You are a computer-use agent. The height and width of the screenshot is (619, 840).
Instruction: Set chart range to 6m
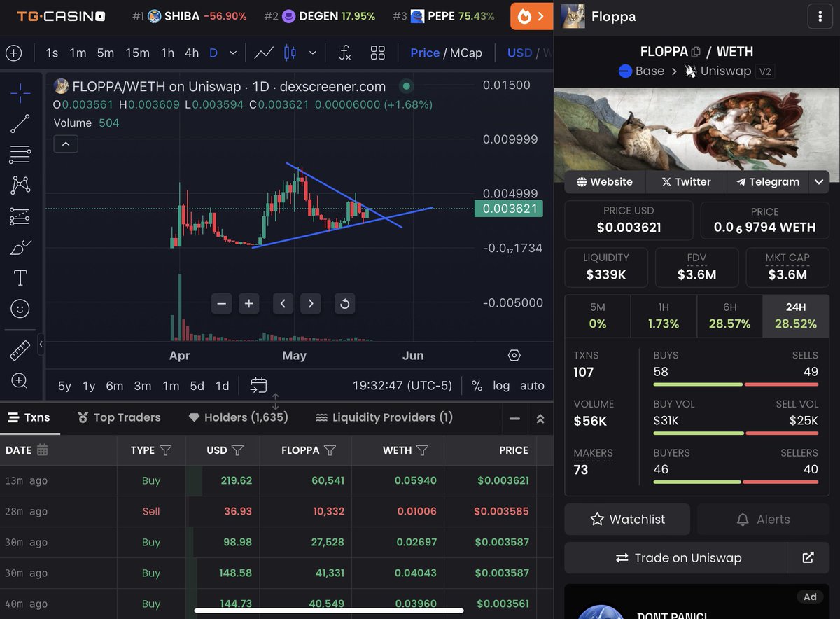pyautogui.click(x=115, y=385)
